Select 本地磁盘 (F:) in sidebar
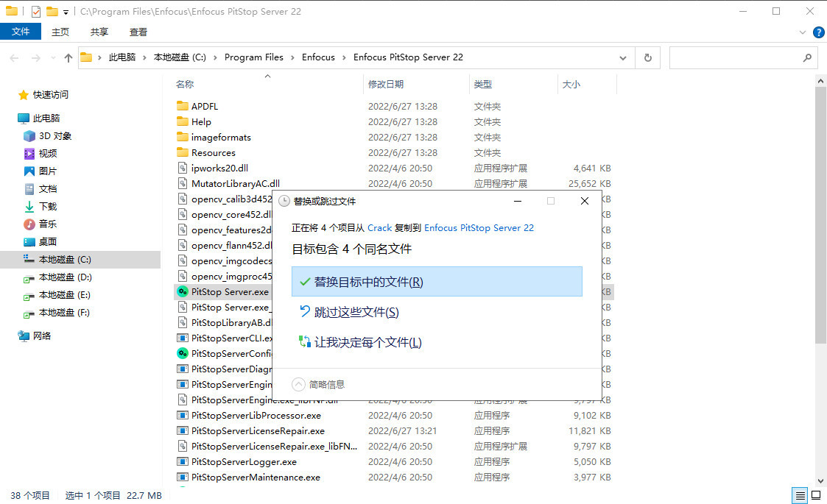827x504 pixels. click(x=64, y=313)
